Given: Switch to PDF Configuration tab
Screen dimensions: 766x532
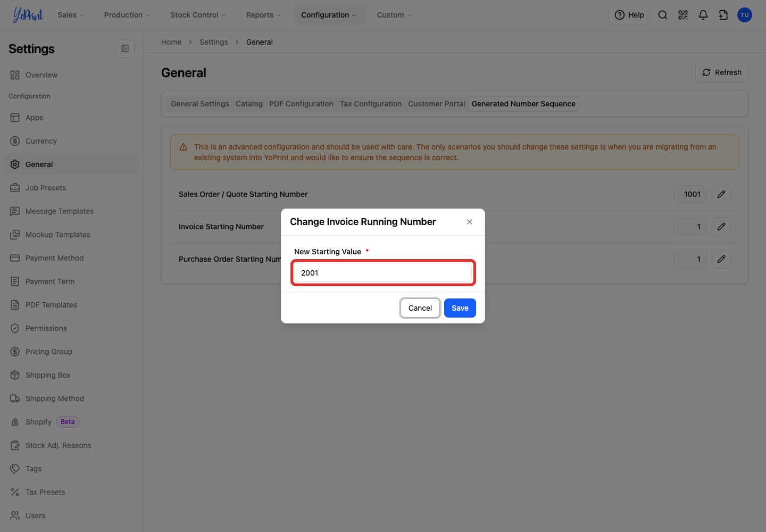Looking at the screenshot, I should coord(301,104).
